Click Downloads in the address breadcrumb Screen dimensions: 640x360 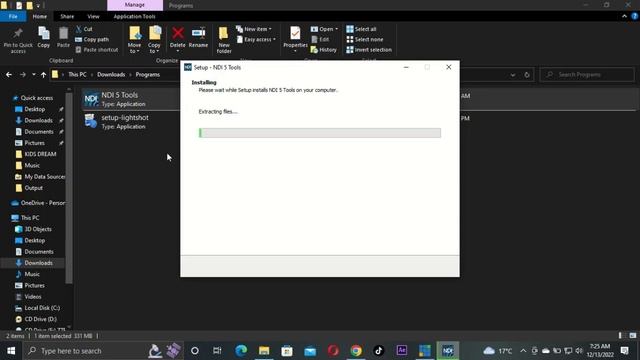tap(111, 75)
